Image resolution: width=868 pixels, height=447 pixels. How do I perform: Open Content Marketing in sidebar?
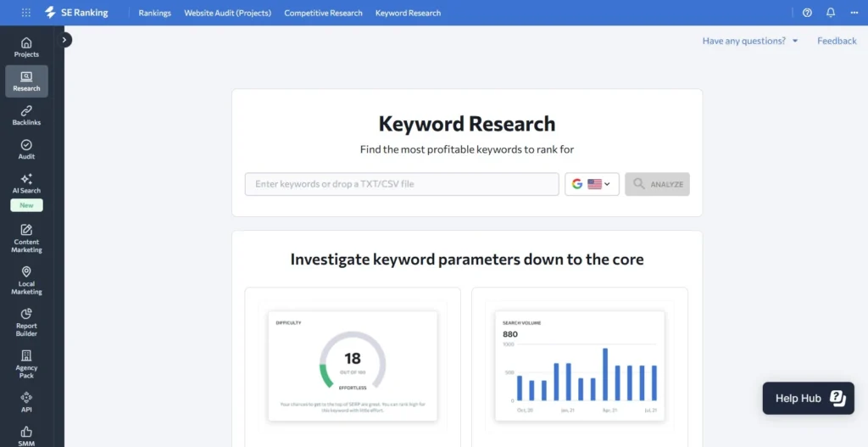[26, 238]
